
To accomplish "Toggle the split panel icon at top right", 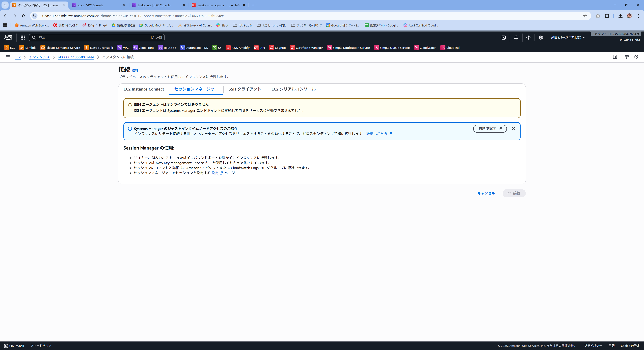I will coord(615,57).
